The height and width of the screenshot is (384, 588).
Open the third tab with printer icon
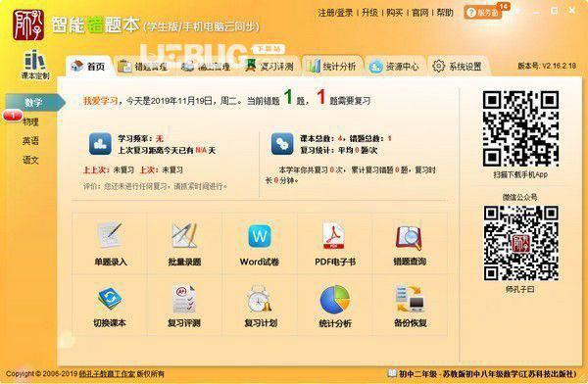[206, 67]
